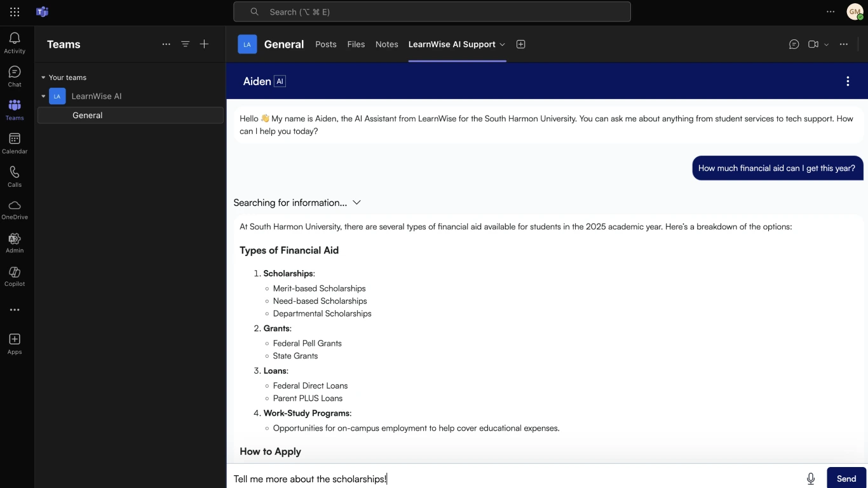Switch to the Posts tab
The image size is (868, 488).
point(326,44)
